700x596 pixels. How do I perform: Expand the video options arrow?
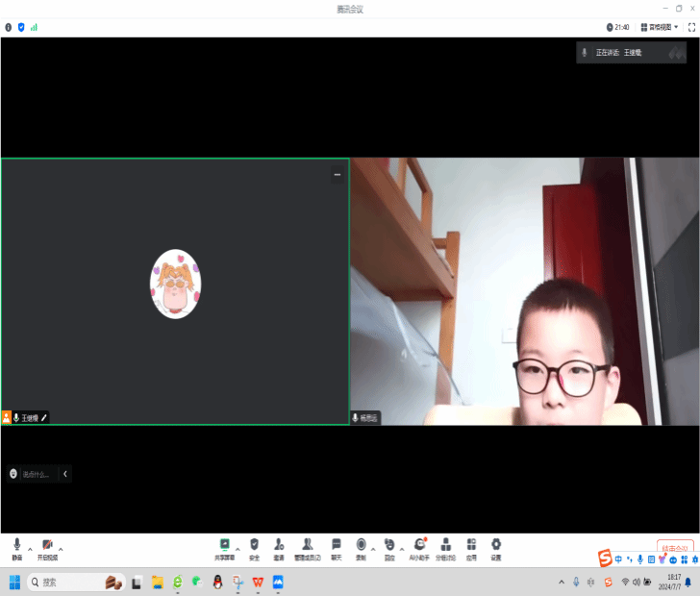[x=61, y=548]
